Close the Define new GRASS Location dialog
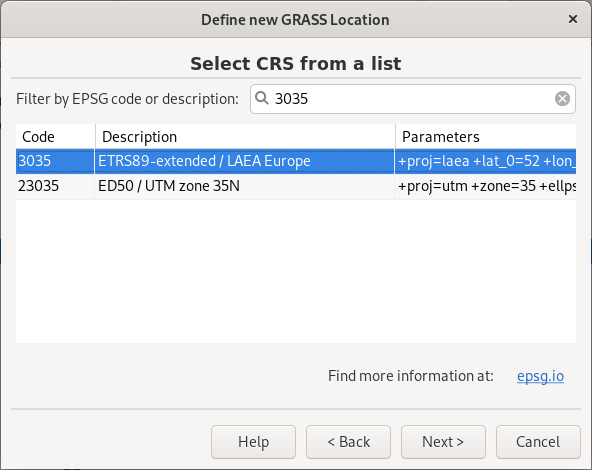The height and width of the screenshot is (470, 592). (573, 19)
